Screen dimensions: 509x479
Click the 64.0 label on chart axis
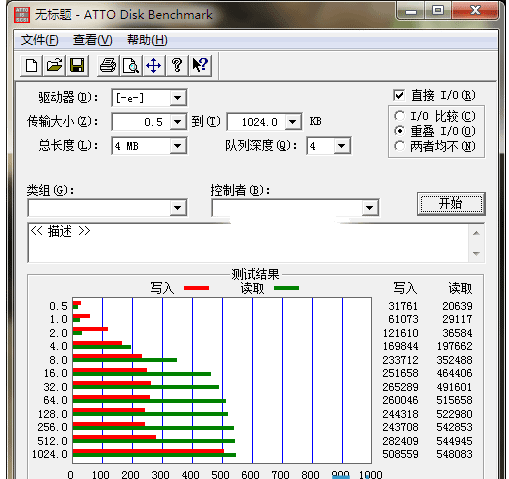55,400
